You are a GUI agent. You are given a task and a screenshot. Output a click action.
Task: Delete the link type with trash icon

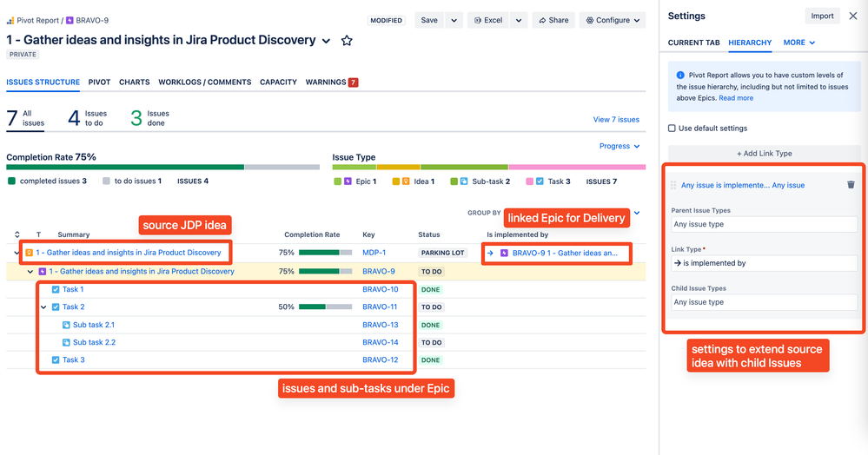pos(851,185)
